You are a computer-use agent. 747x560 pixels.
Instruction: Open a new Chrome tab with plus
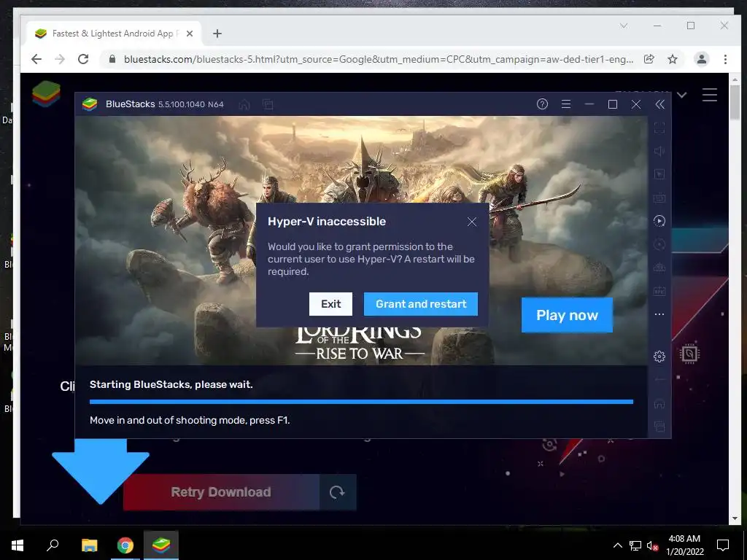point(217,34)
